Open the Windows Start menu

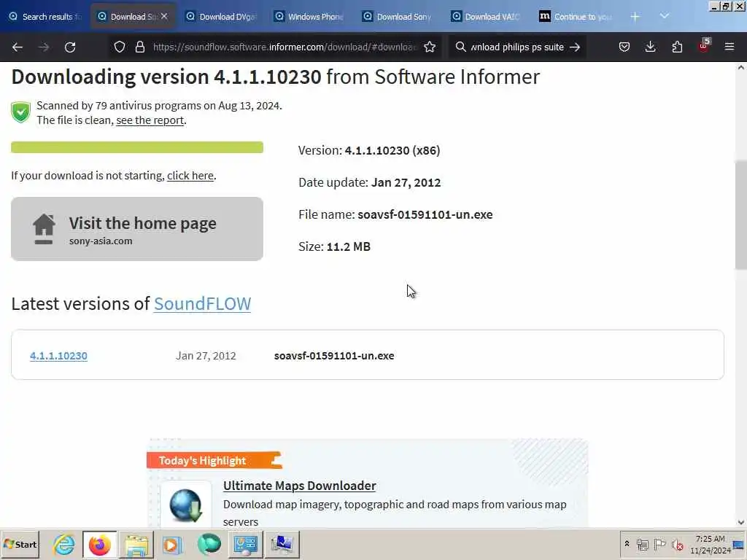(x=20, y=544)
